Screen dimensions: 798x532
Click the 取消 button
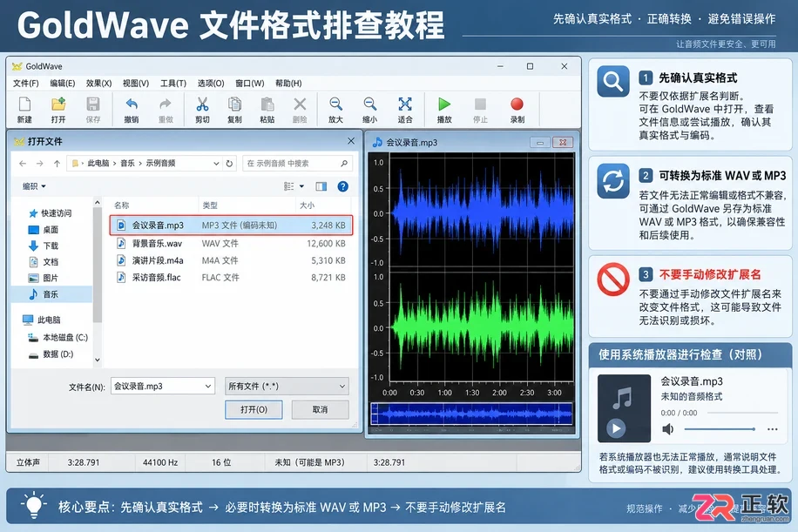coord(320,409)
